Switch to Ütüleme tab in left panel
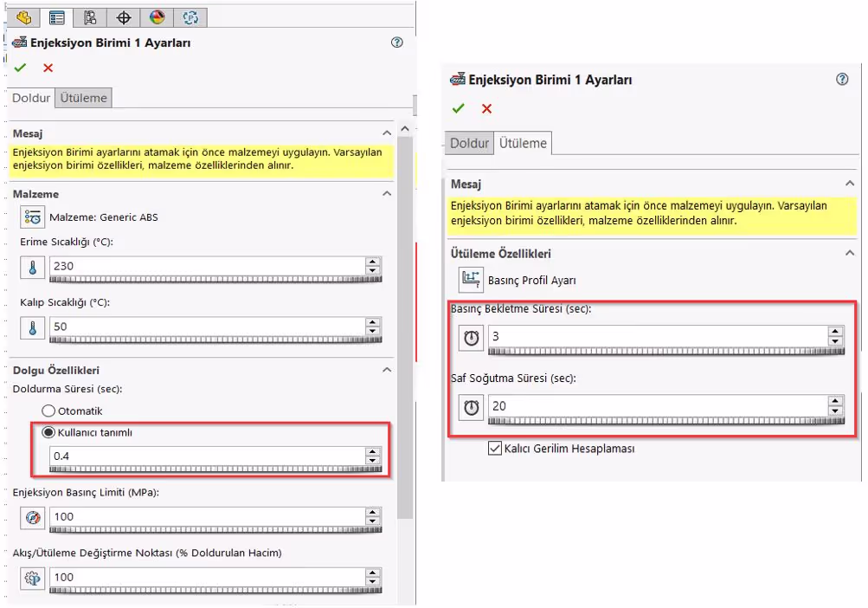 (84, 98)
